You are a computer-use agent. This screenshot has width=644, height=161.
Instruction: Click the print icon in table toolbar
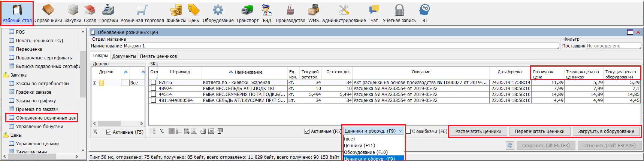(x=203, y=131)
